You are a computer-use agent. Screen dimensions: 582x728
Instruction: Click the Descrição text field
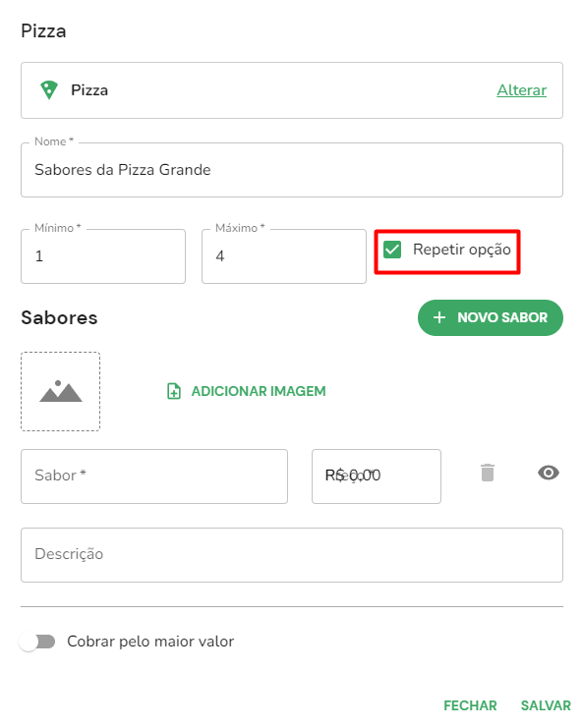coord(292,555)
